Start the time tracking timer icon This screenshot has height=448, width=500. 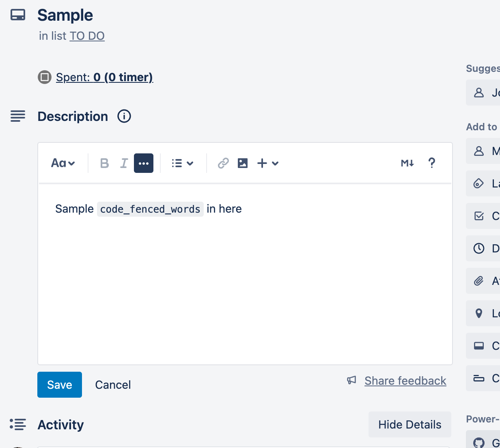tap(45, 77)
